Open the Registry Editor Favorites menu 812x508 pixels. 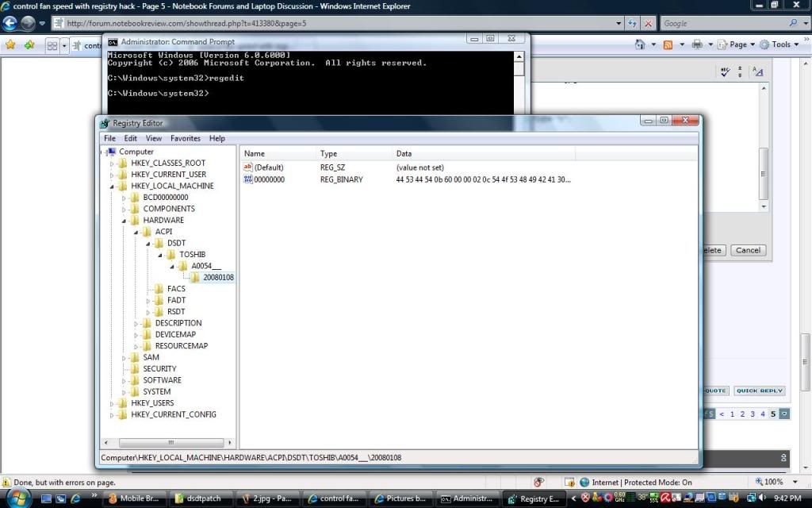pyautogui.click(x=186, y=138)
